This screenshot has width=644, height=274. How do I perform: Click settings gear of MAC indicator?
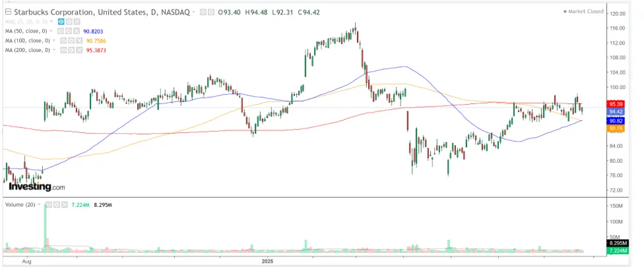pyautogui.click(x=69, y=22)
